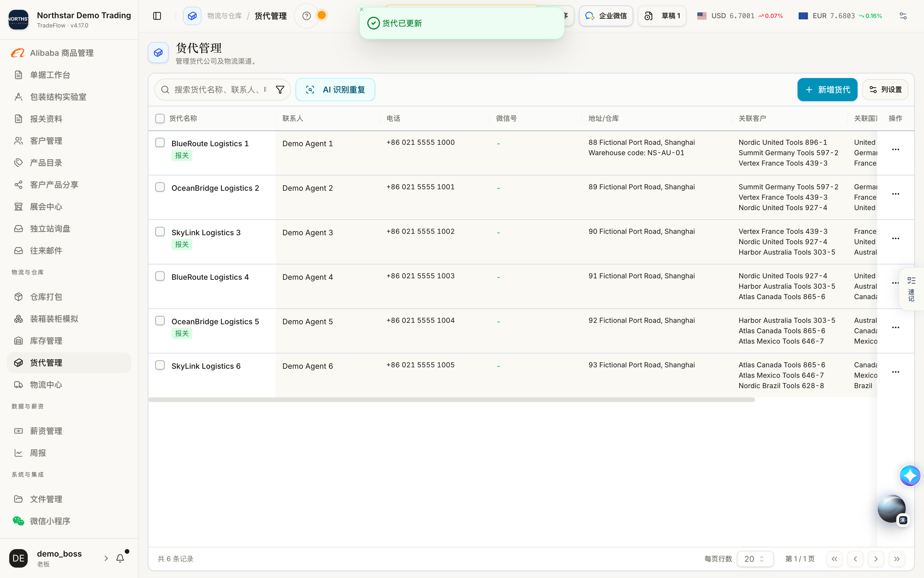Open the help question-mark icon
Image resolution: width=924 pixels, height=578 pixels.
click(x=306, y=16)
